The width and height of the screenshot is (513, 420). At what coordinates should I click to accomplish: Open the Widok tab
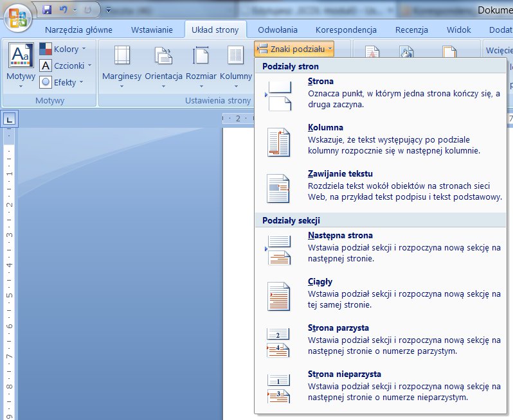click(459, 30)
